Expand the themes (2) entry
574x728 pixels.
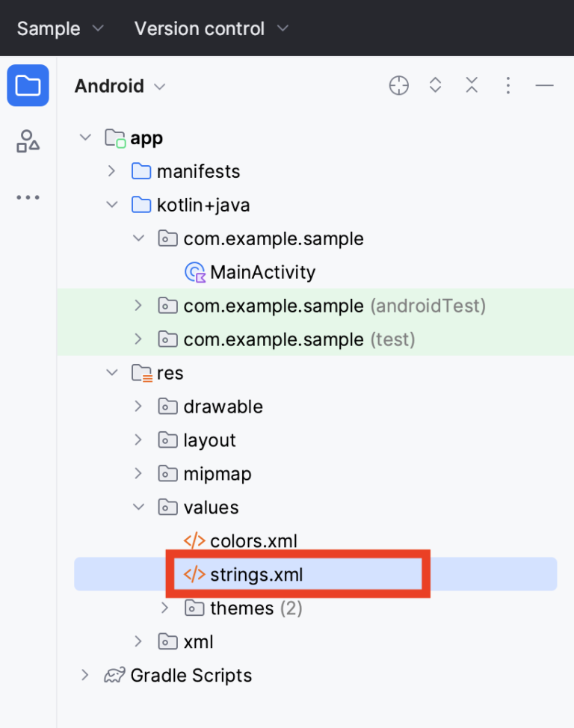pyautogui.click(x=164, y=608)
